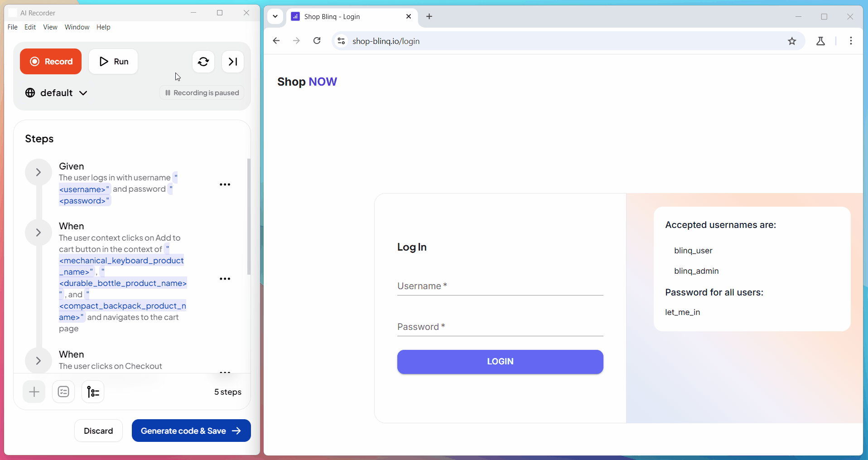Expand the Given login step
The image size is (868, 460).
(39, 172)
